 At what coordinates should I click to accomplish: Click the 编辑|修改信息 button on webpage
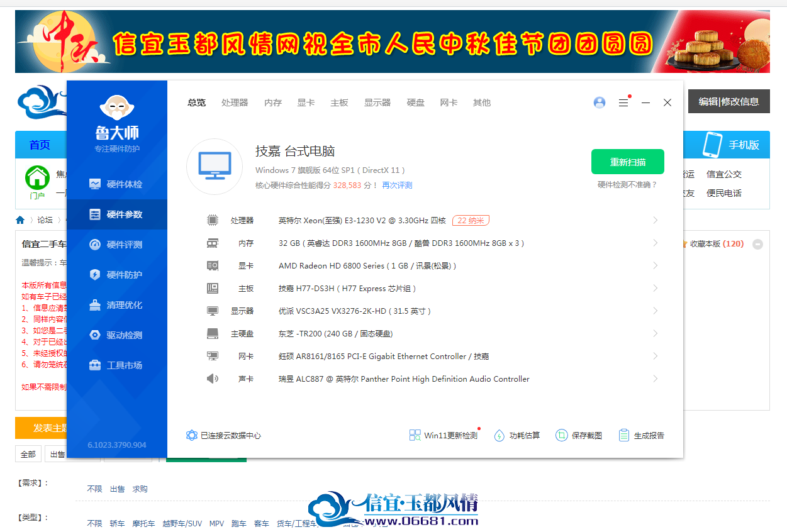click(729, 101)
